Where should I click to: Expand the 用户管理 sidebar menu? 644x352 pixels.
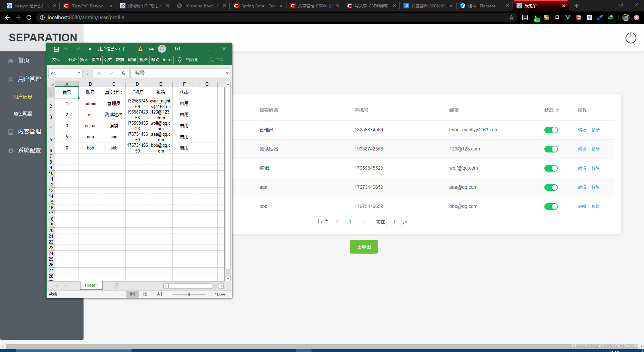(29, 79)
